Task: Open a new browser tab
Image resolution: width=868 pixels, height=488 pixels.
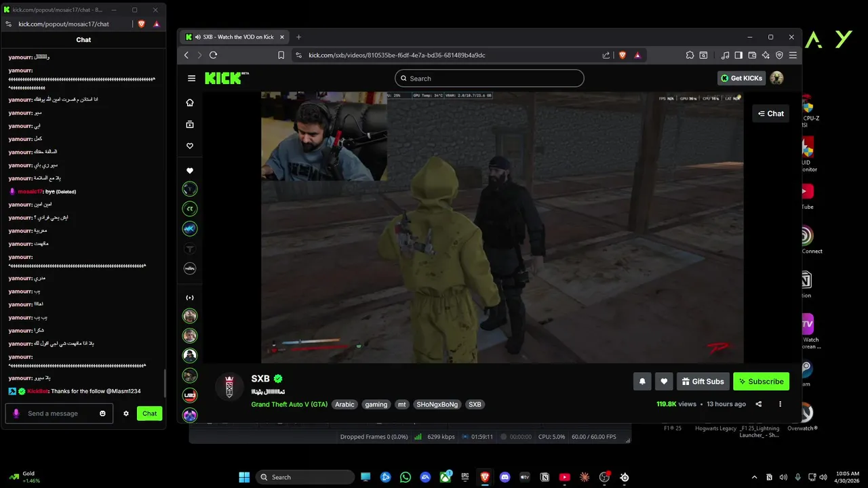Action: pyautogui.click(x=298, y=37)
